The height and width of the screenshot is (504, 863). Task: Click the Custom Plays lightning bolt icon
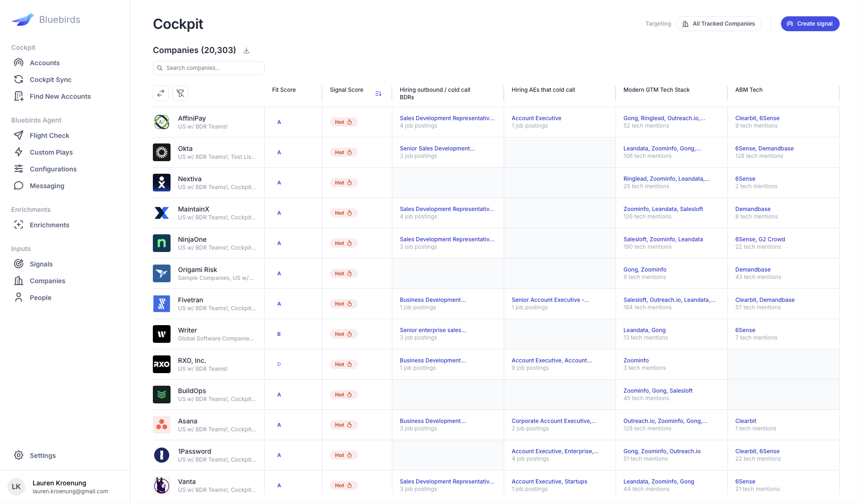point(19,152)
